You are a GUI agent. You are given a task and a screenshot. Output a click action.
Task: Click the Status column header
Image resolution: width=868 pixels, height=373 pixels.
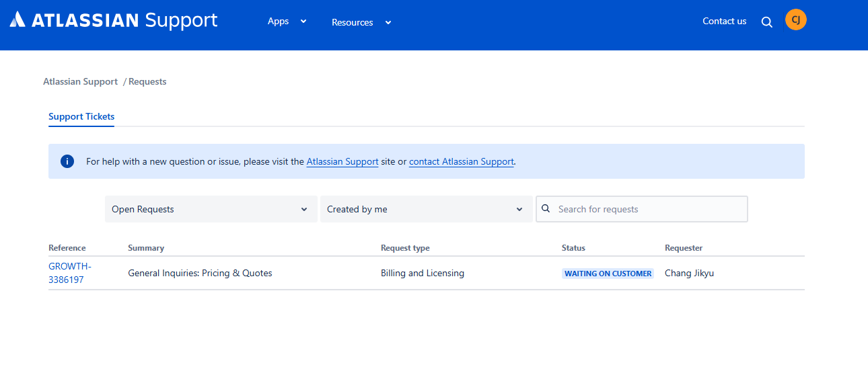click(x=573, y=248)
